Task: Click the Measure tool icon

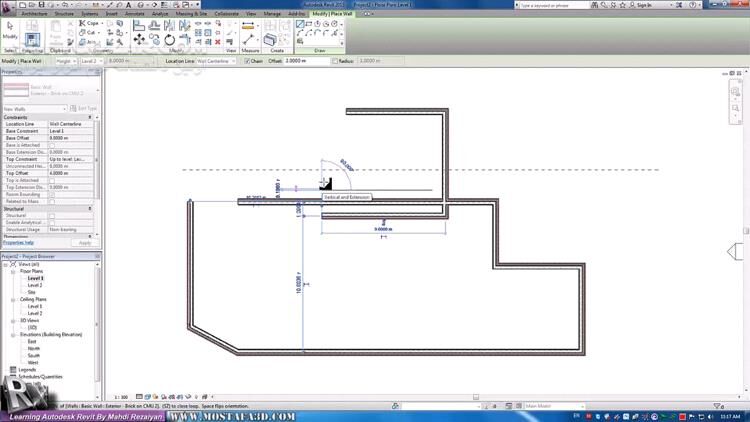Action: tap(248, 36)
